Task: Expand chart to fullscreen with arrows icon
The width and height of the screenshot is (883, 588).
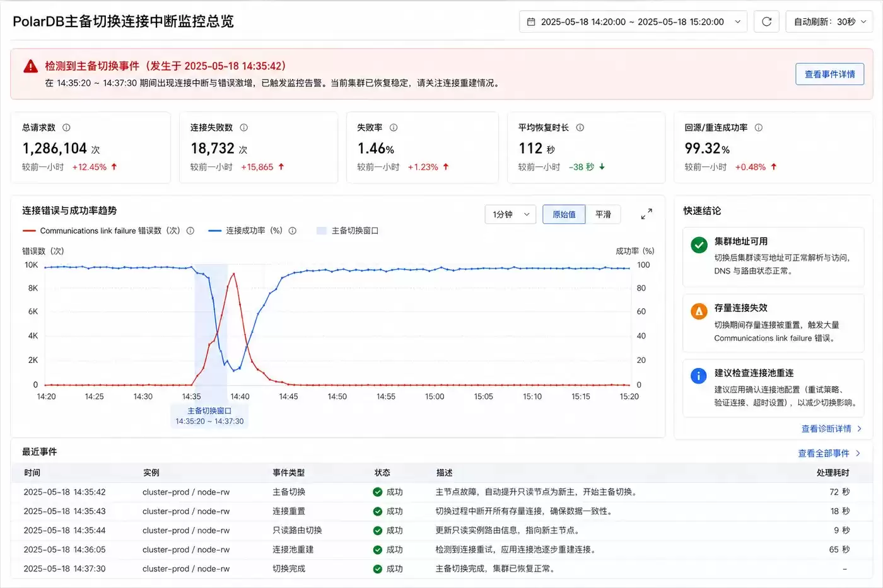Action: [x=646, y=214]
